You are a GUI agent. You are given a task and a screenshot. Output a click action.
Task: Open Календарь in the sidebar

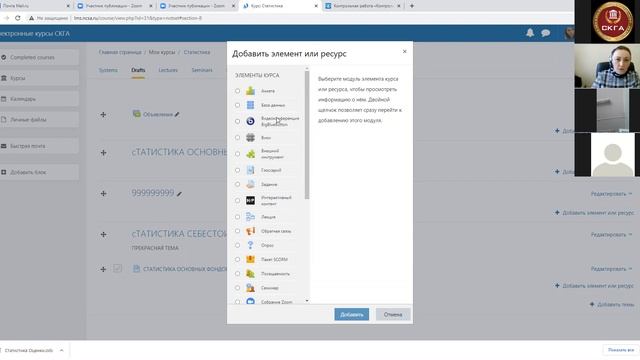(x=39, y=99)
